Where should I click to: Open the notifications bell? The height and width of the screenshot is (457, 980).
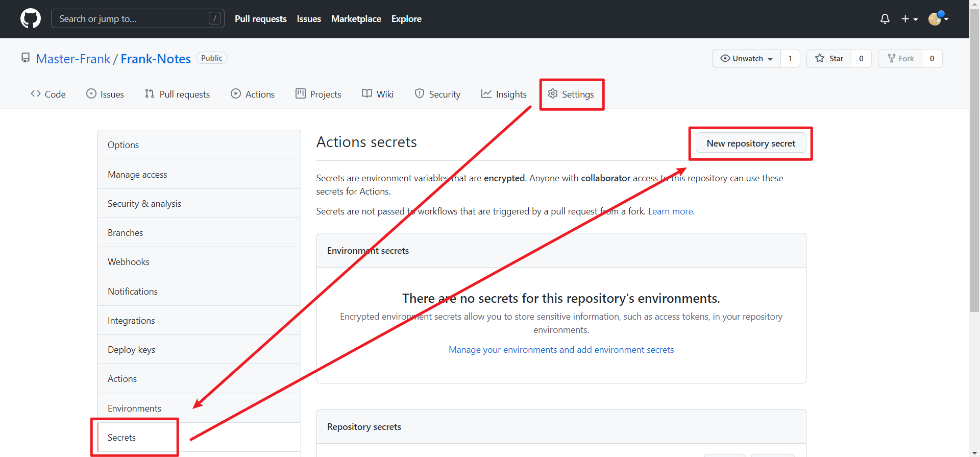click(x=885, y=19)
